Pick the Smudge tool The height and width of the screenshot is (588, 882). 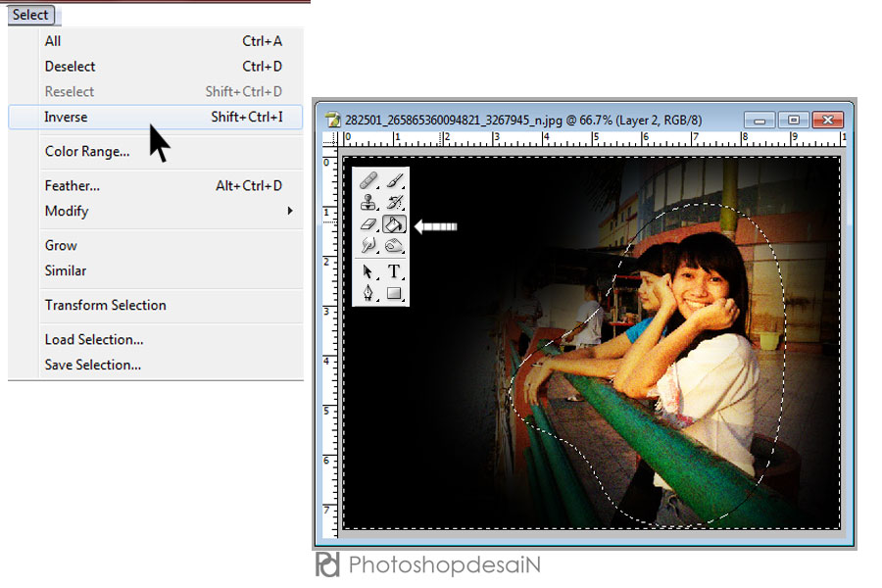click(368, 246)
